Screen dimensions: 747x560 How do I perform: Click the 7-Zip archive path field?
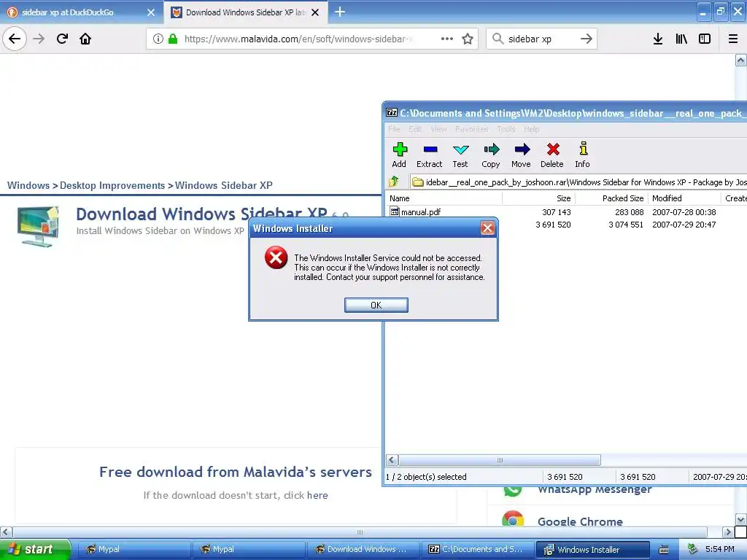tap(578, 182)
